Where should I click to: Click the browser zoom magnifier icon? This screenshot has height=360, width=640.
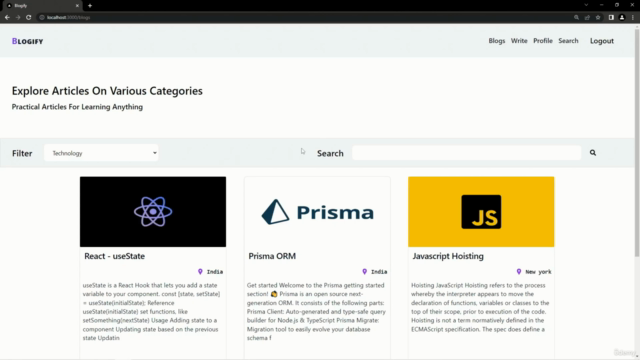(576, 18)
